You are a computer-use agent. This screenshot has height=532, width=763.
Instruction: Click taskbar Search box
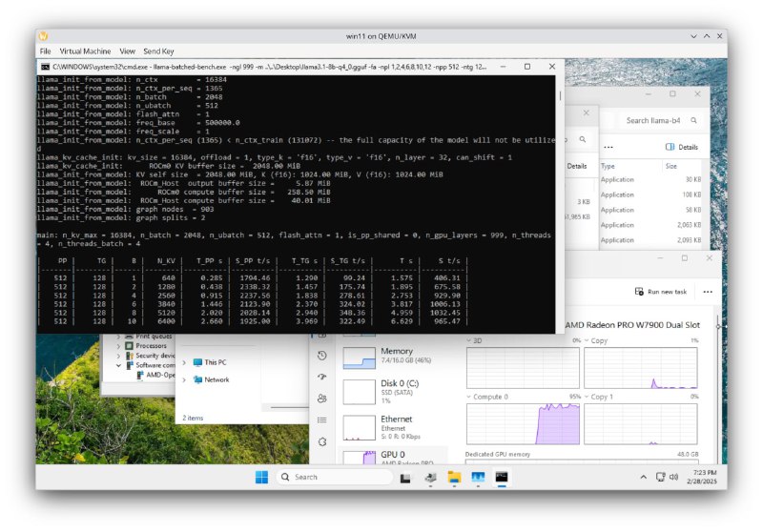(335, 477)
